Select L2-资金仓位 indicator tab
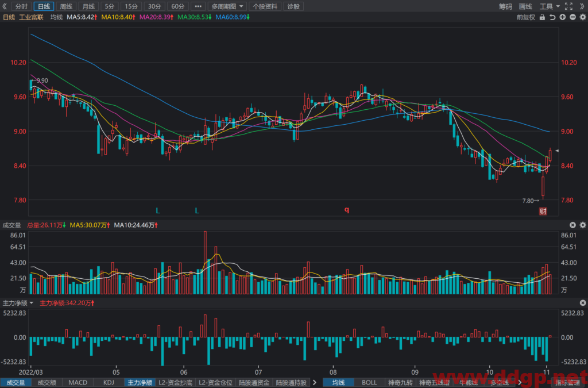 (x=216, y=382)
